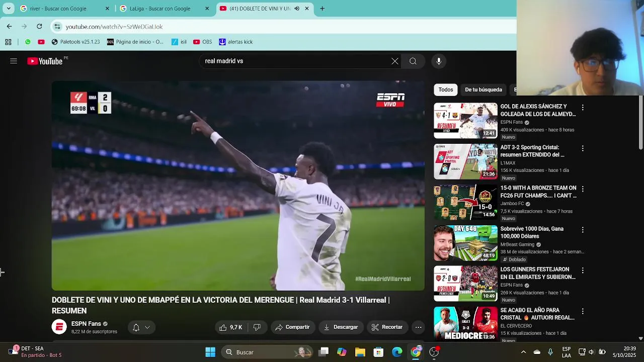Expand the notification preference chevron
Screen dimensions: 644x362
(x=147, y=327)
